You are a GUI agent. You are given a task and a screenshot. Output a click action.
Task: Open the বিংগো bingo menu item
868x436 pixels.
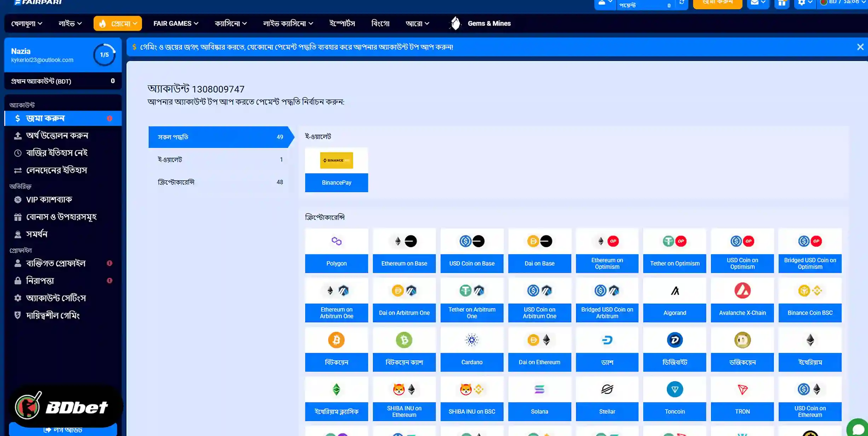pyautogui.click(x=380, y=23)
